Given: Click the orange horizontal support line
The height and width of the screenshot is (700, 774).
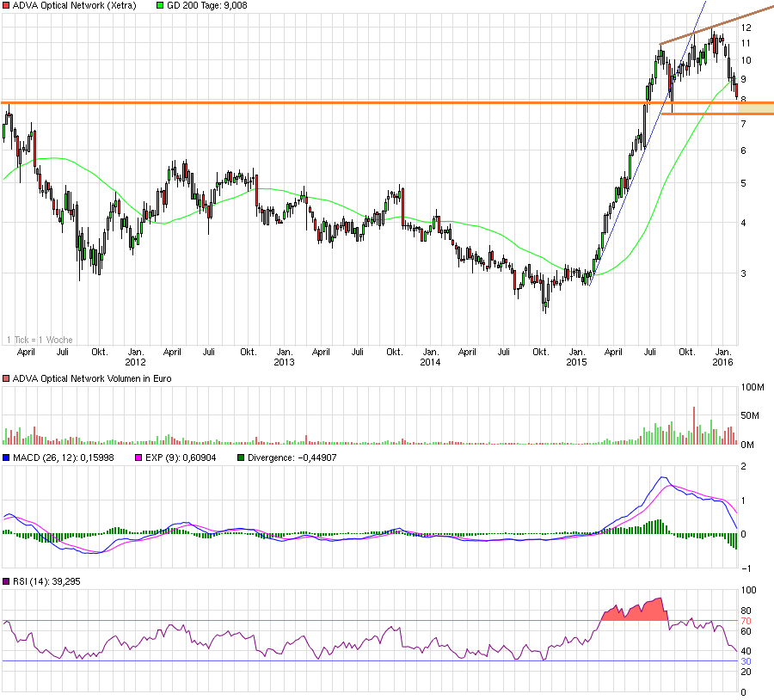Looking at the screenshot, I should (x=344, y=101).
